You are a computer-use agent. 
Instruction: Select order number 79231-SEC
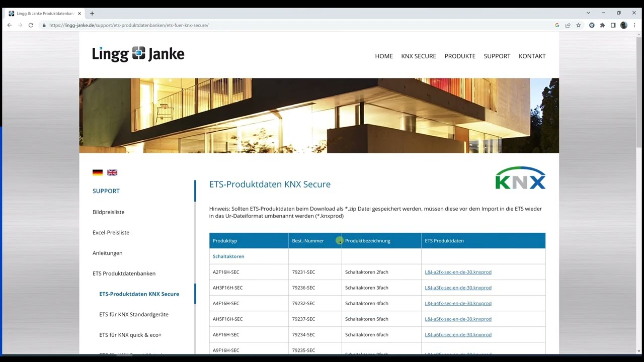(303, 272)
